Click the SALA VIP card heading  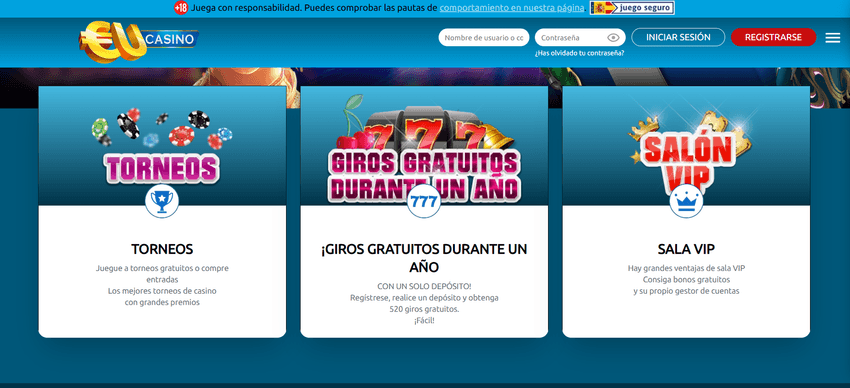[x=686, y=249]
